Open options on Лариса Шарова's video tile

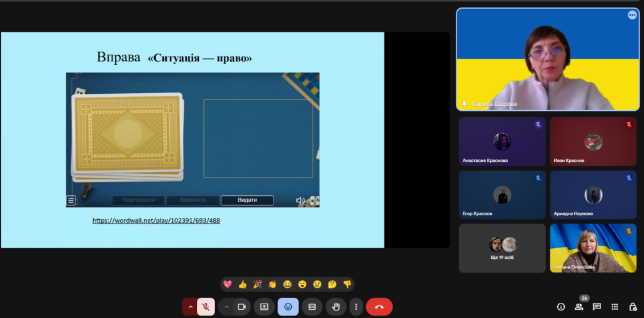[x=632, y=15]
